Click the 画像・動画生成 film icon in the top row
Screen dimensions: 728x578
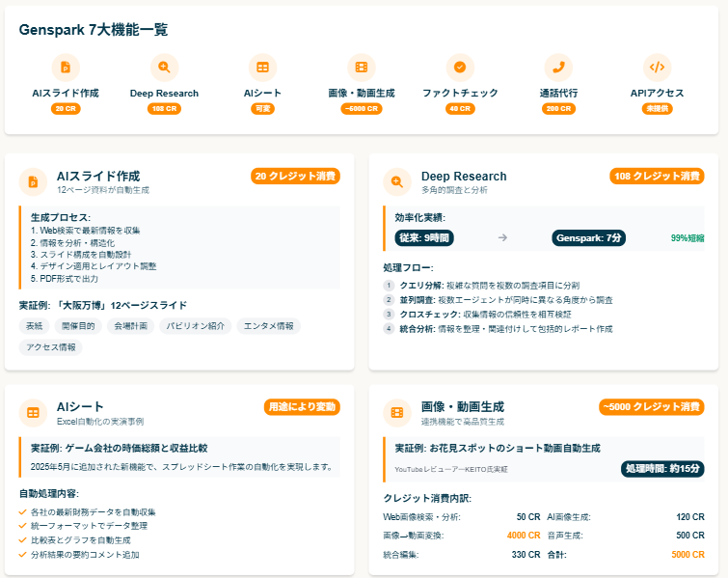362,68
